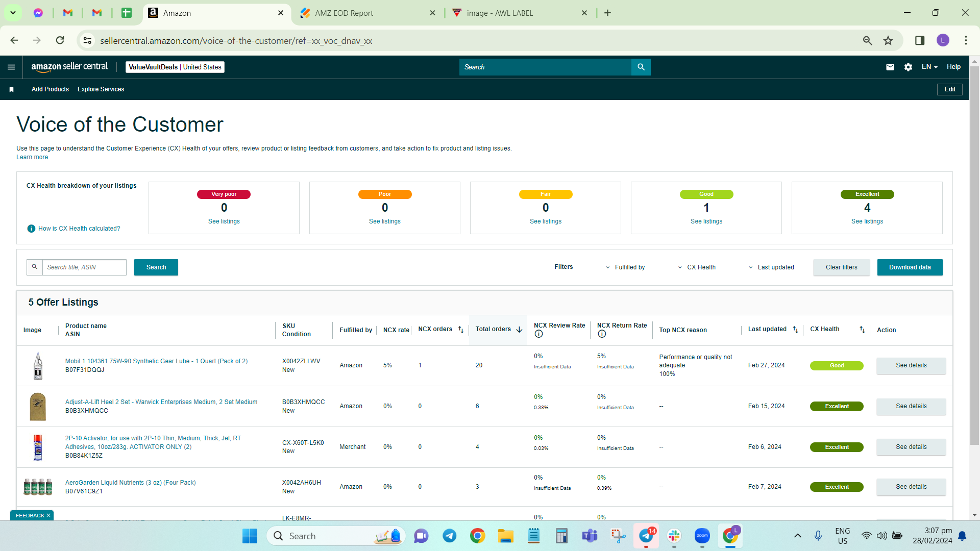Expand the Last updated filter dropdown
Image resolution: width=980 pixels, height=551 pixels.
tap(771, 267)
